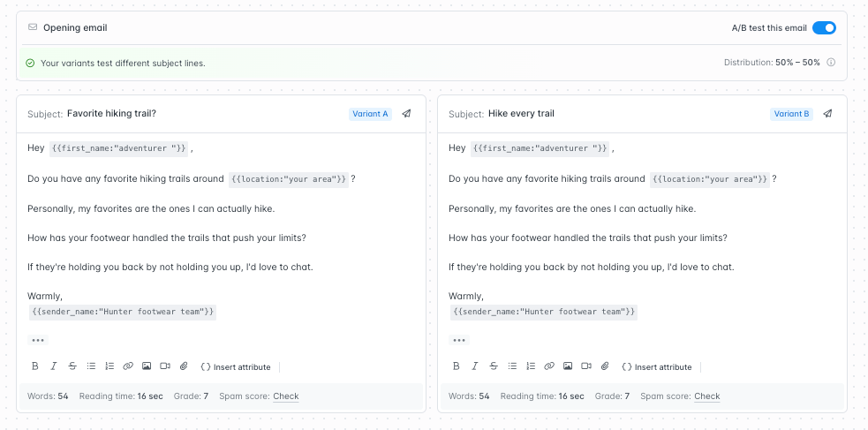
Task: Toggle bold formatting in Variant A editor
Action: pyautogui.click(x=35, y=366)
